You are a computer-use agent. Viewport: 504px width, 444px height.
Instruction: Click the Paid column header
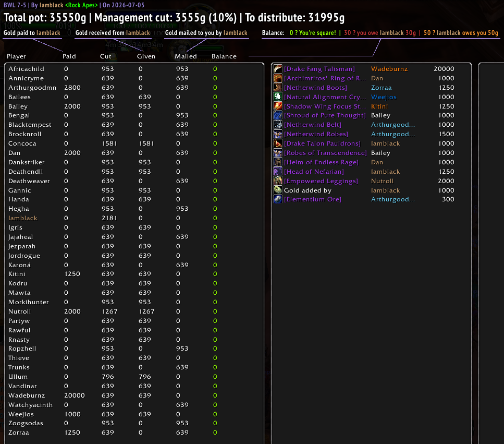(x=69, y=56)
